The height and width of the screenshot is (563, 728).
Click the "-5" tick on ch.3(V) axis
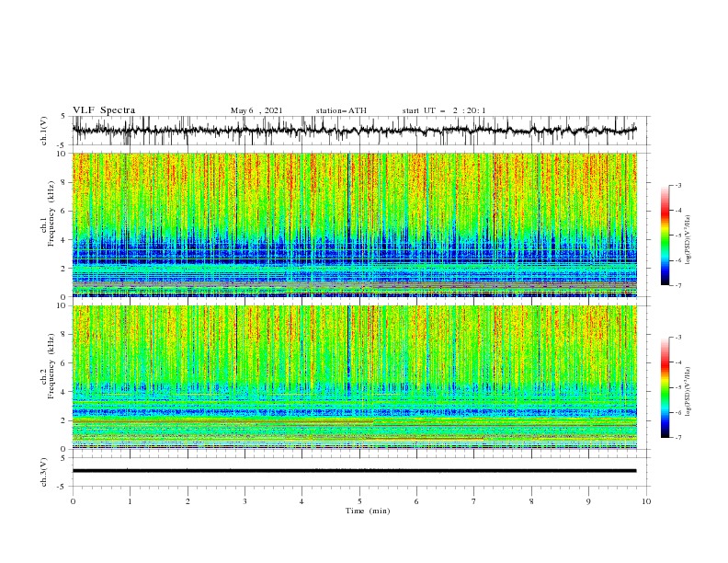(63, 487)
